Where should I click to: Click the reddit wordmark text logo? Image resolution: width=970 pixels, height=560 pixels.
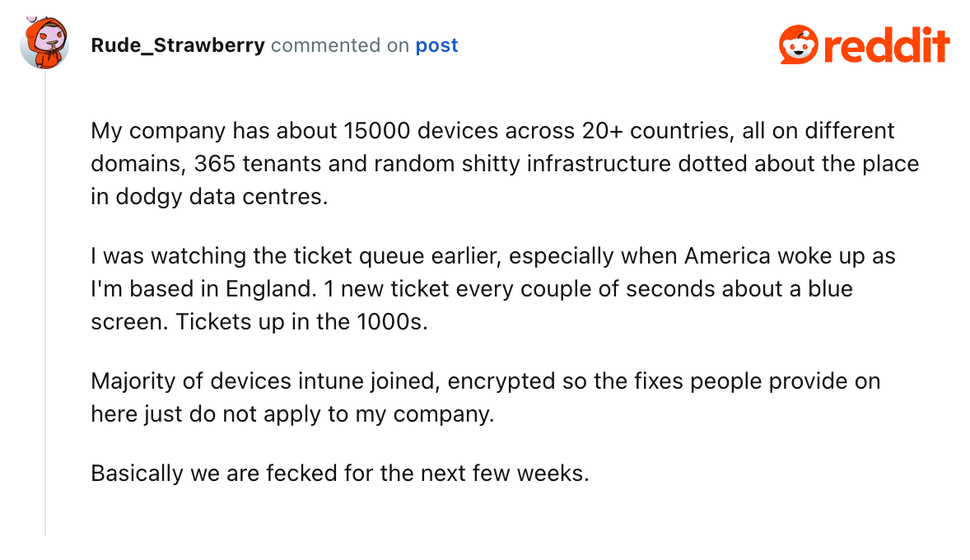click(x=887, y=45)
